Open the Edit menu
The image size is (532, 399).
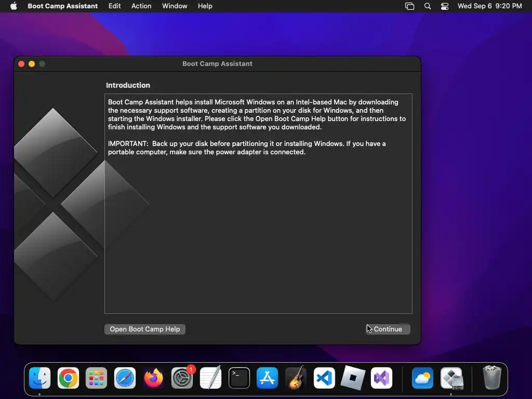(x=114, y=6)
